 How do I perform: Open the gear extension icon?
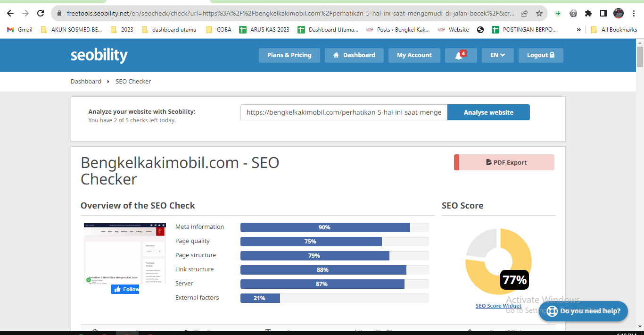click(x=573, y=13)
